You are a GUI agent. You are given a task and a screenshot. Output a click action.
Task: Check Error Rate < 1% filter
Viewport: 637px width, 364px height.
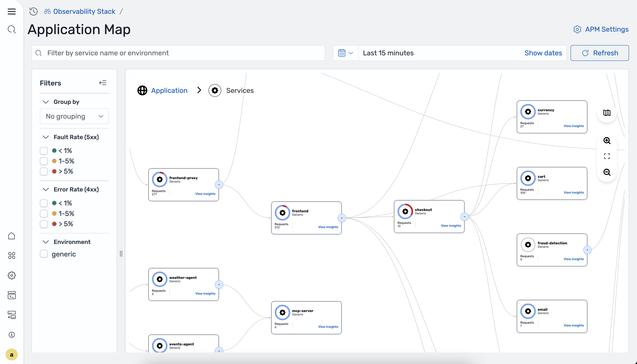click(44, 203)
